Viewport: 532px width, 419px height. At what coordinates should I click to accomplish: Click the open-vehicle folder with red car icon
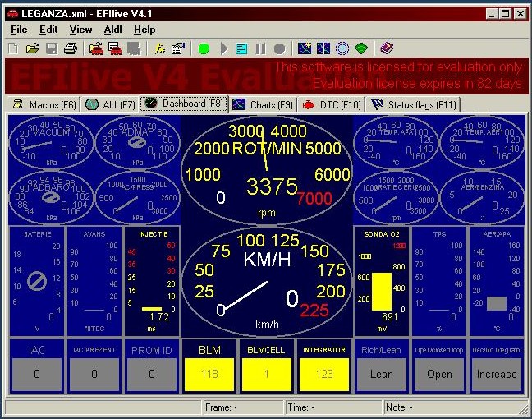(x=96, y=48)
